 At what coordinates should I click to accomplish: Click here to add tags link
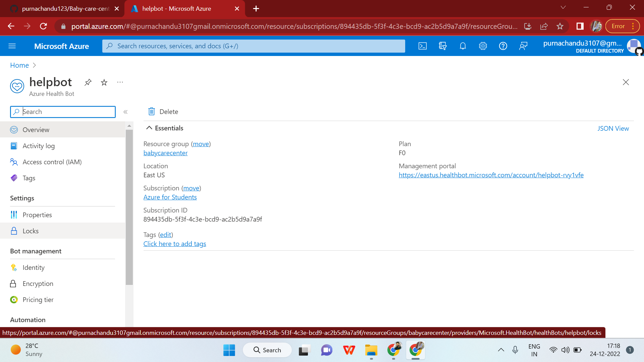point(175,244)
